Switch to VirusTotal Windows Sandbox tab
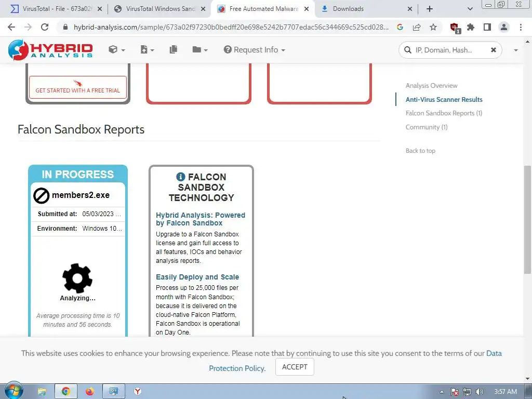The height and width of the screenshot is (399, 532). pos(160,9)
